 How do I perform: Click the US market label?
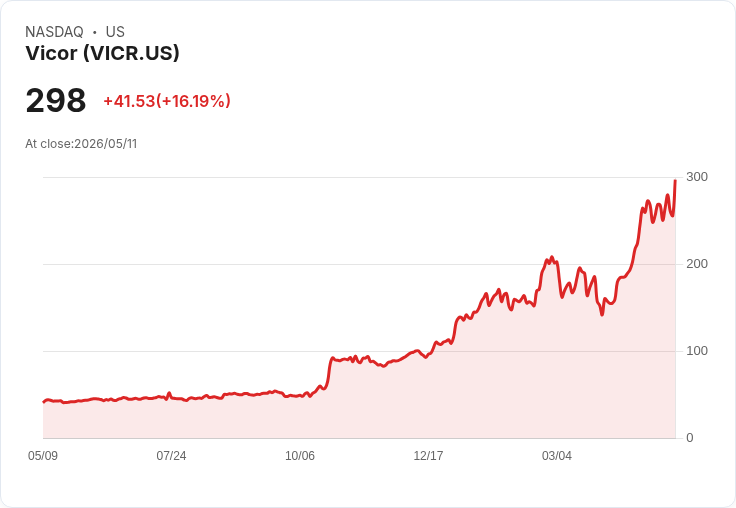pyautogui.click(x=115, y=32)
